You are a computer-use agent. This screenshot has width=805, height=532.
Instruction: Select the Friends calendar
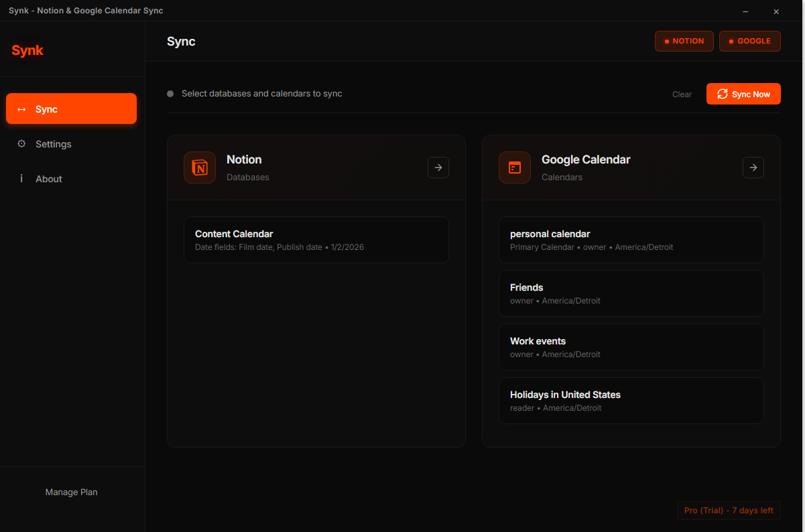[x=631, y=293]
